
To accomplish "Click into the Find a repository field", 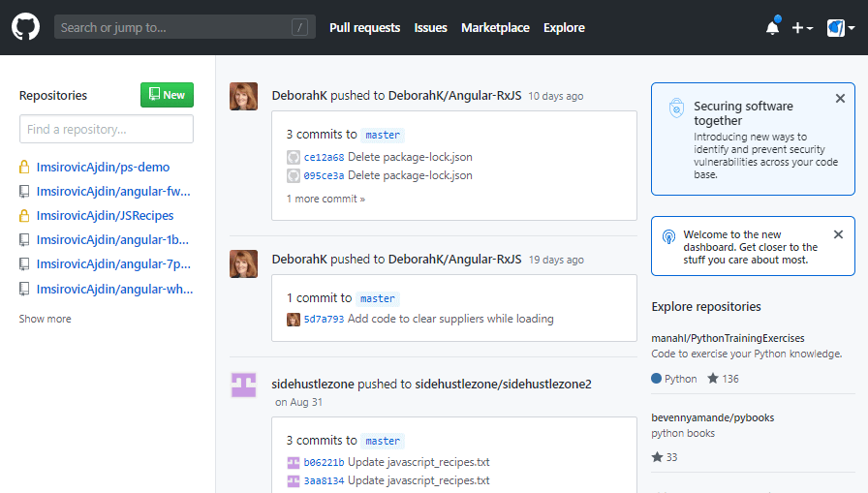I will point(107,129).
